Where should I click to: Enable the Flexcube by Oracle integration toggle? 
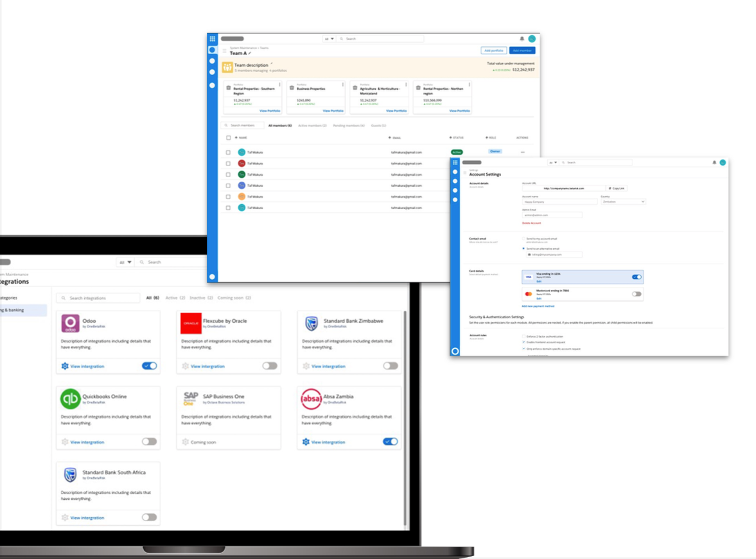click(x=270, y=366)
